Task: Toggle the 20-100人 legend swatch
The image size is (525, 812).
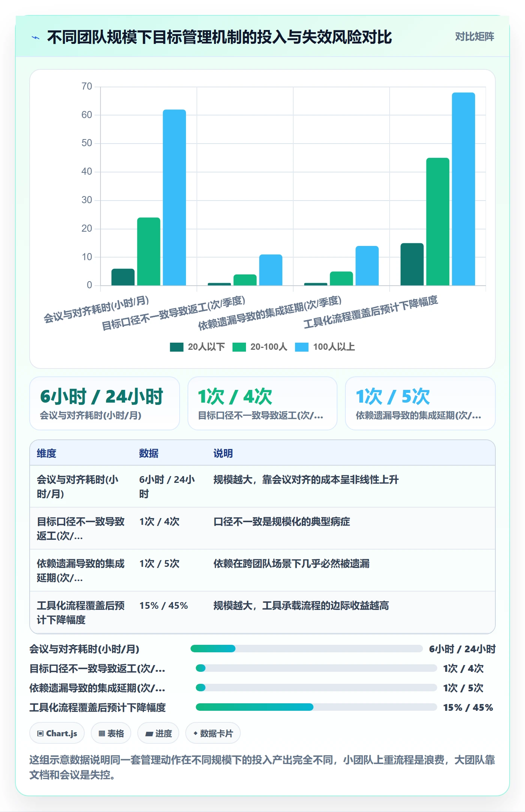Action: [239, 347]
